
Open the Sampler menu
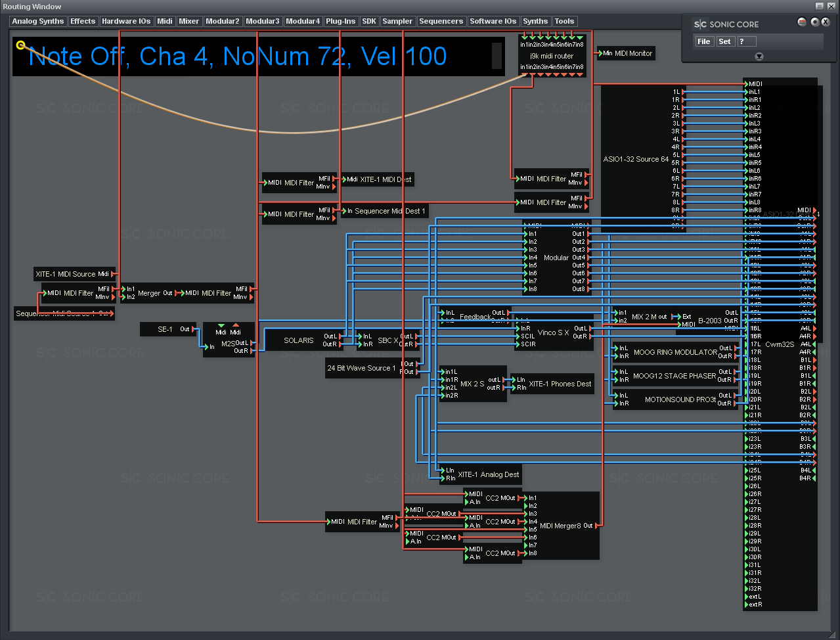[397, 21]
